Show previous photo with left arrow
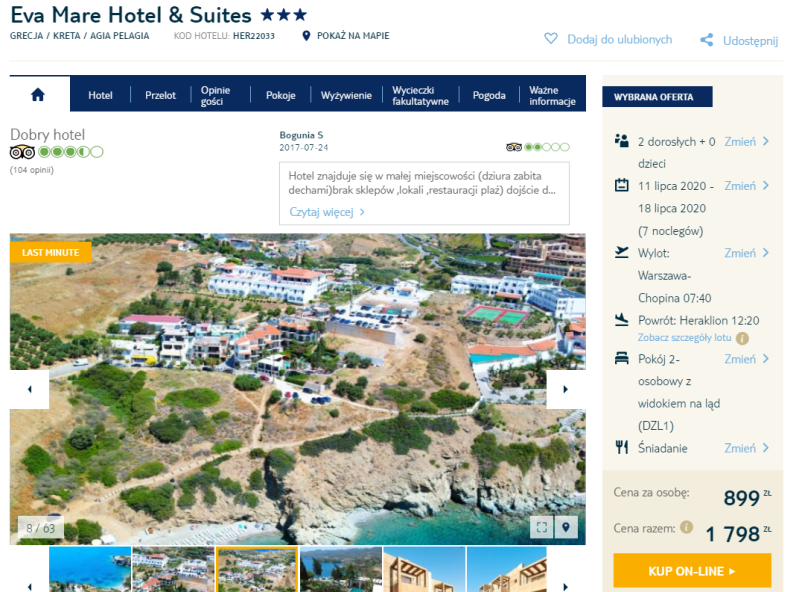The height and width of the screenshot is (592, 790). click(30, 389)
